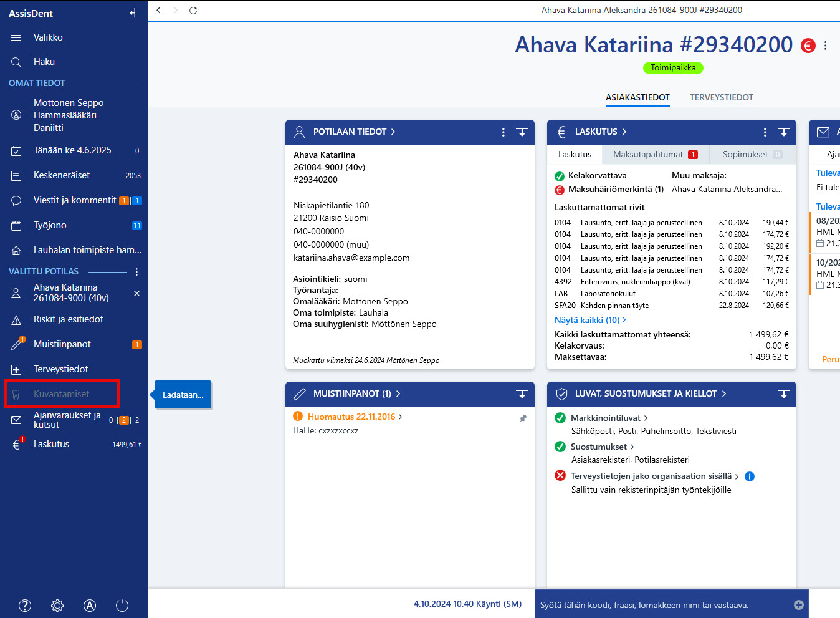Click the help question mark icon

25,606
